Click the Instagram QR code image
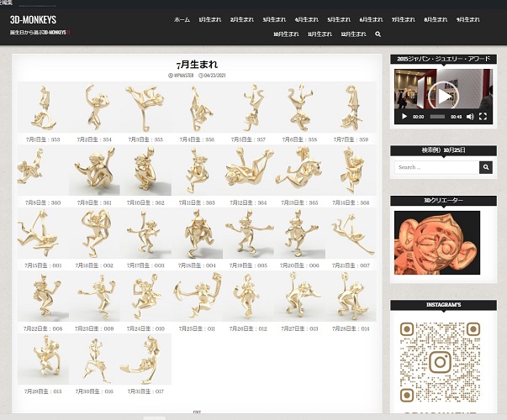The height and width of the screenshot is (420, 507). coord(438,361)
